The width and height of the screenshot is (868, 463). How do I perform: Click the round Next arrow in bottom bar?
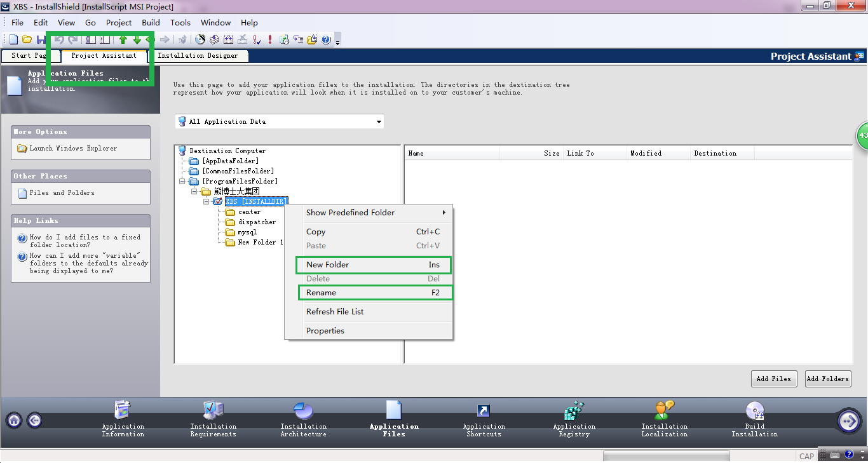coord(849,420)
